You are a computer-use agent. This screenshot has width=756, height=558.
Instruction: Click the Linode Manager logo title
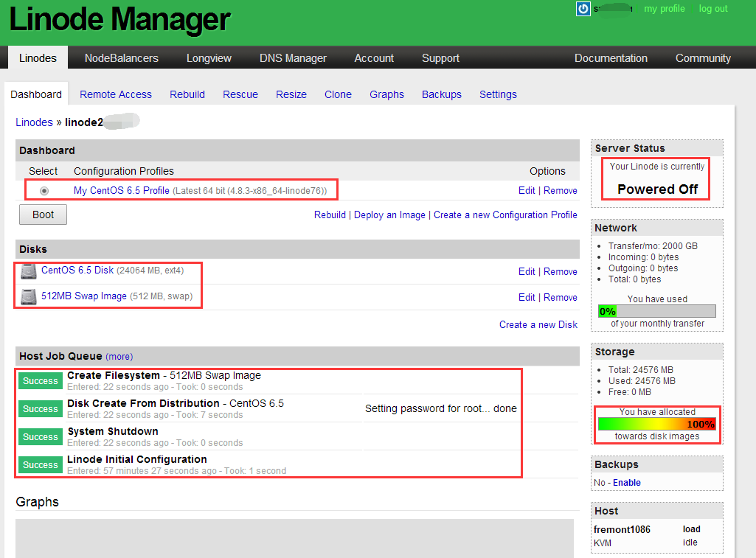120,20
